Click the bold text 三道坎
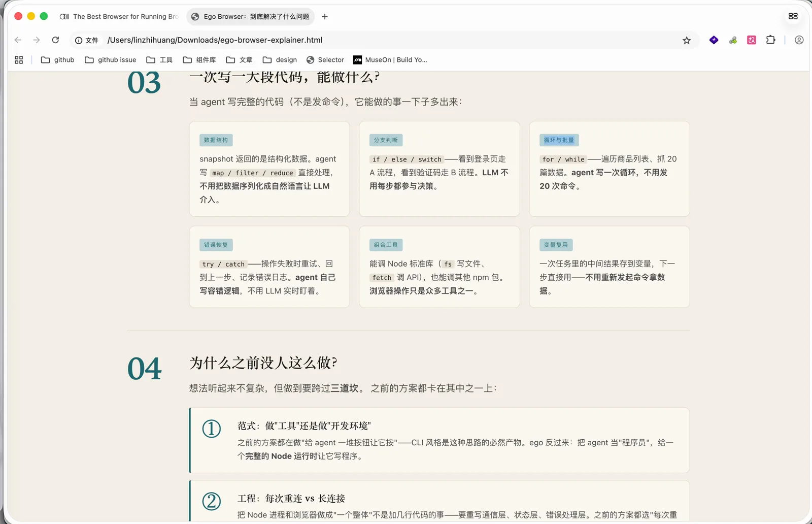 pyautogui.click(x=345, y=388)
